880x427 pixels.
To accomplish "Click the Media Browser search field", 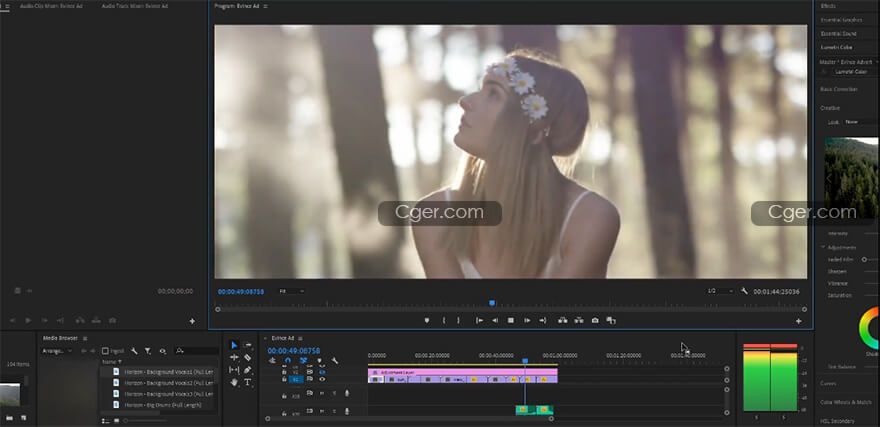I will (196, 351).
